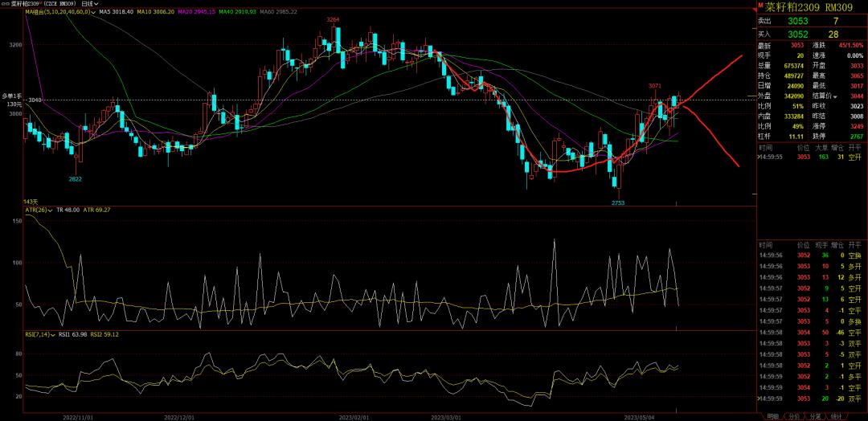Expand the MA组合 indicator parameters dropdown
The image size is (868, 421).
click(96, 13)
